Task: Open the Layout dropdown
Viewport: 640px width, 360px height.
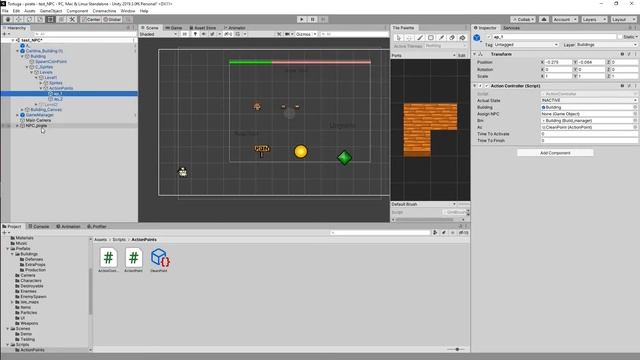Action: click(623, 19)
